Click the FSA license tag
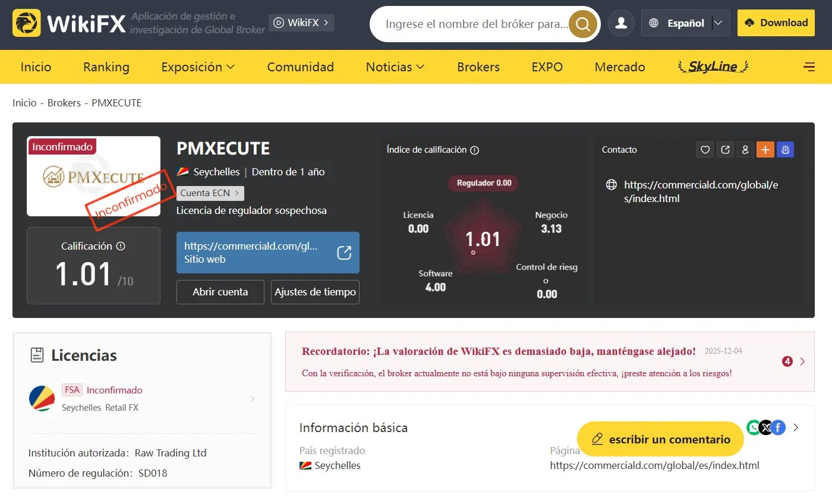832x504 pixels. click(x=72, y=390)
